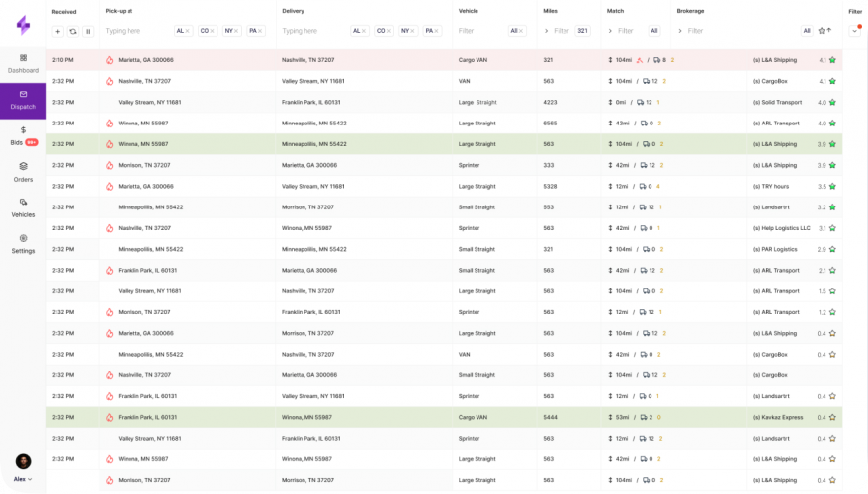This screenshot has width=868, height=494.
Task: Select the (s) Solid Transport brokerage
Action: 777,103
